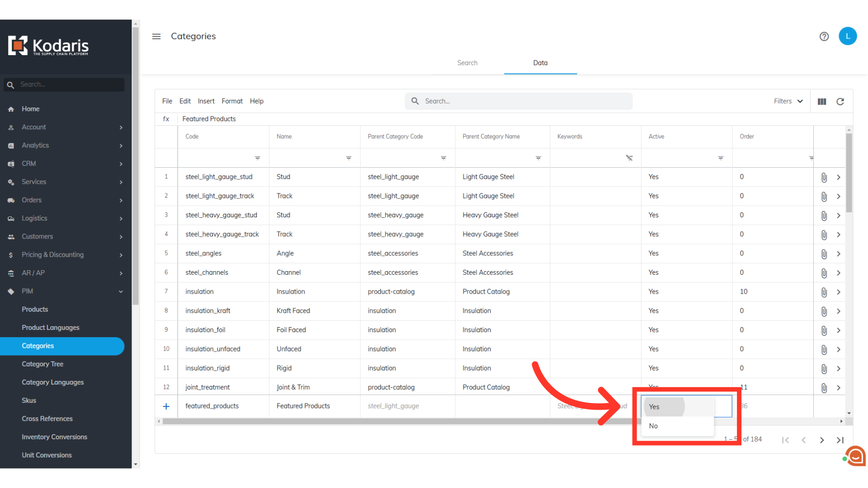Screen dimensions: 868x488
Task: Click Code column filter icon
Action: coord(257,158)
